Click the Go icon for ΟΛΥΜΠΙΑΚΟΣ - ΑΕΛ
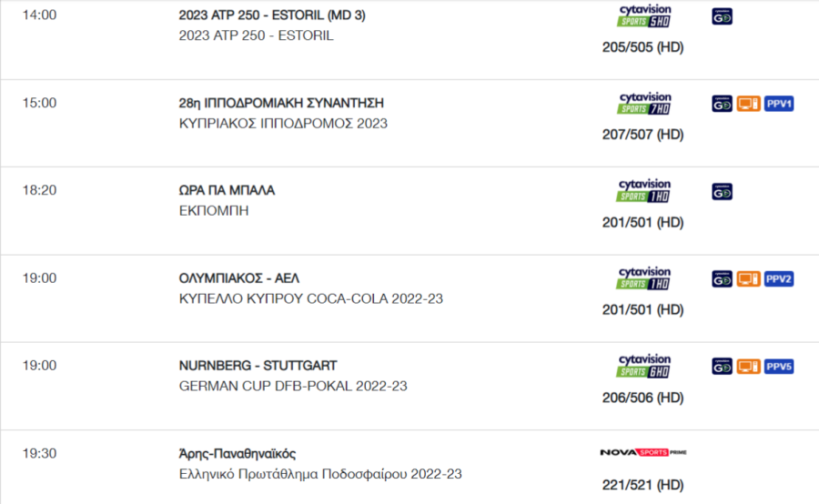Screen dimensions: 819x504 (722, 279)
